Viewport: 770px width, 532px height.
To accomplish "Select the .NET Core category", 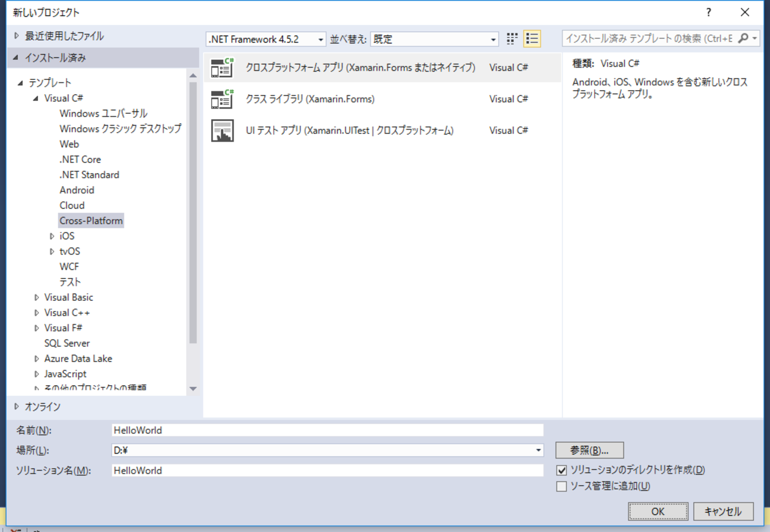I will [80, 159].
